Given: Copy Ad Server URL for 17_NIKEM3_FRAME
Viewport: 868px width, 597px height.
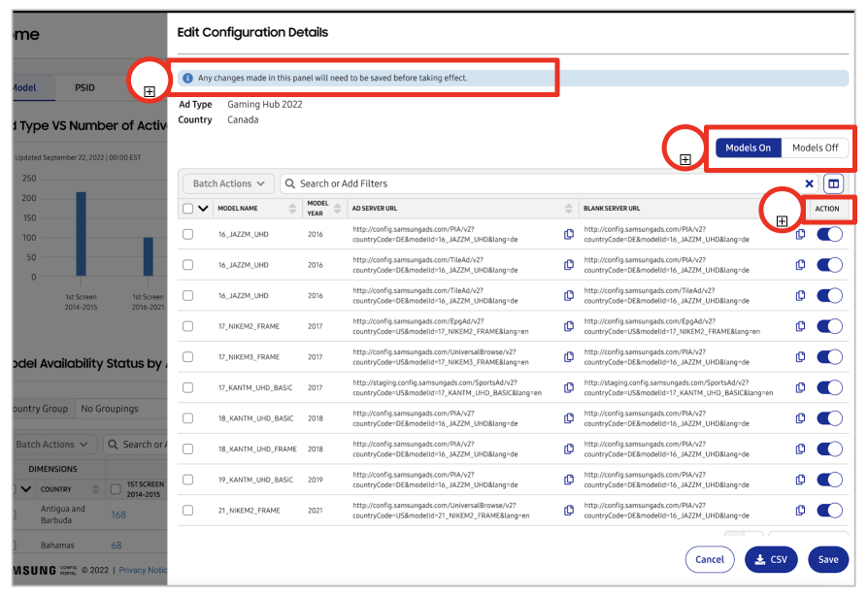Looking at the screenshot, I should coord(569,357).
